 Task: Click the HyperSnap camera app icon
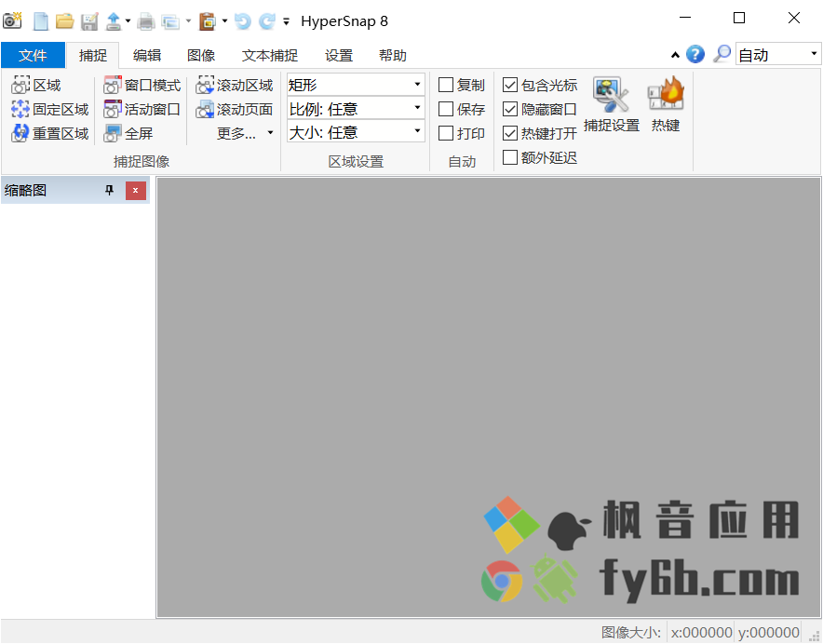pyautogui.click(x=12, y=20)
